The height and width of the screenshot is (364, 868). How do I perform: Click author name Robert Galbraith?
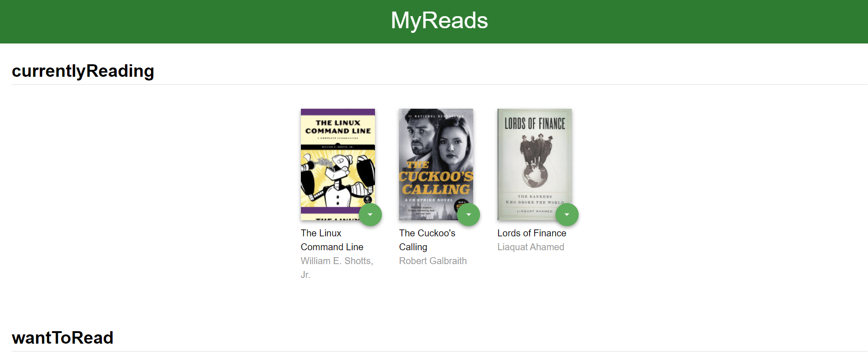(x=433, y=261)
